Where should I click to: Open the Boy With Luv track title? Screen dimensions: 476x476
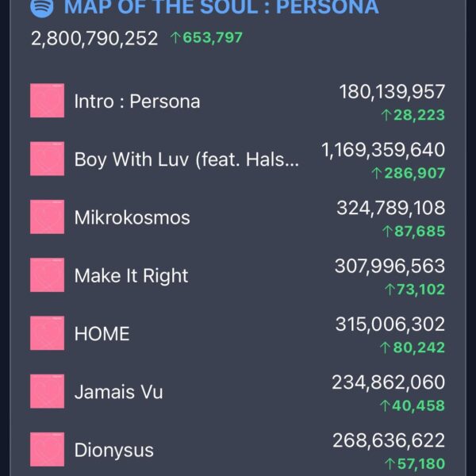tap(187, 159)
